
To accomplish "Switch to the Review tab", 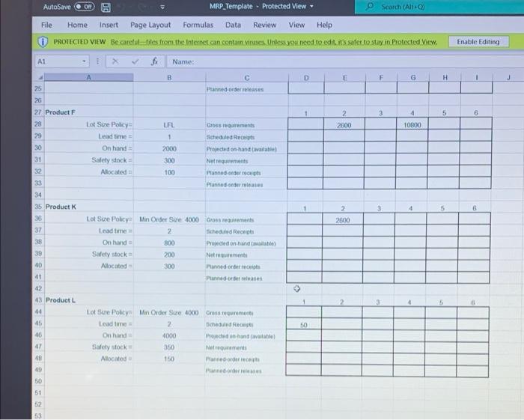I will [x=264, y=25].
